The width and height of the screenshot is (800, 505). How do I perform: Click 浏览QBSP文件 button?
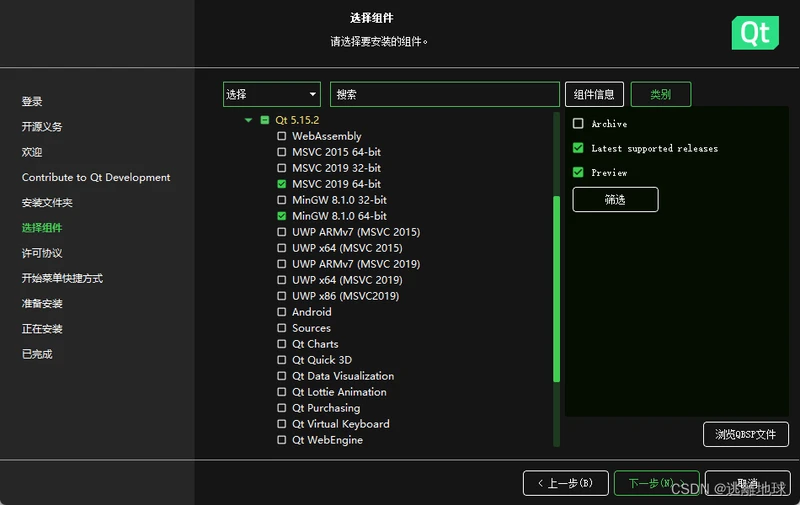[745, 434]
